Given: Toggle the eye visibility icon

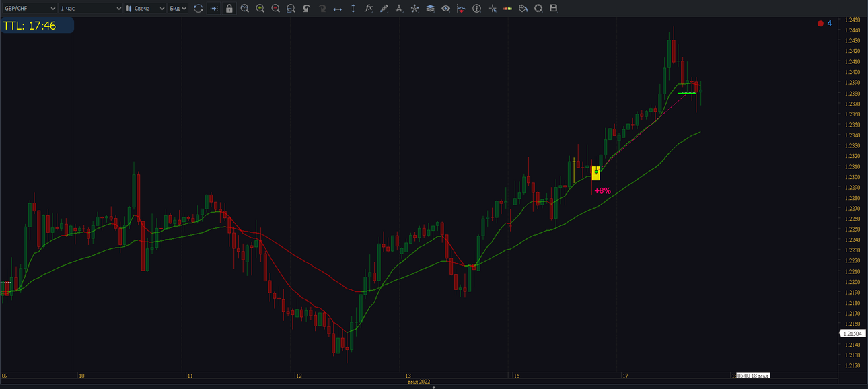Looking at the screenshot, I should 445,9.
